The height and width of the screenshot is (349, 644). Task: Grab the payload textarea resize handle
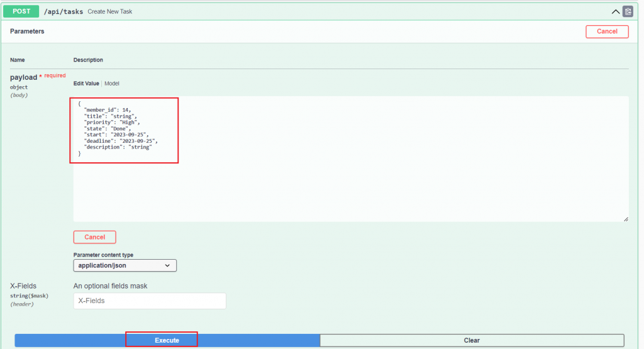pos(626,219)
